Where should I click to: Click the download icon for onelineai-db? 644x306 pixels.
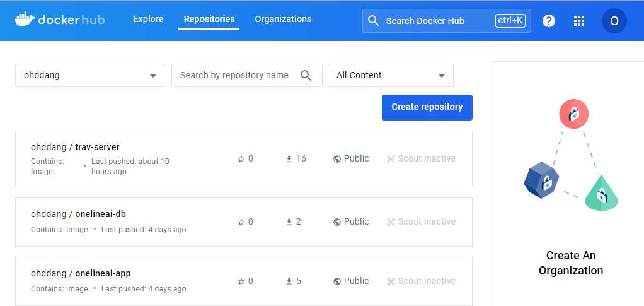click(x=289, y=222)
